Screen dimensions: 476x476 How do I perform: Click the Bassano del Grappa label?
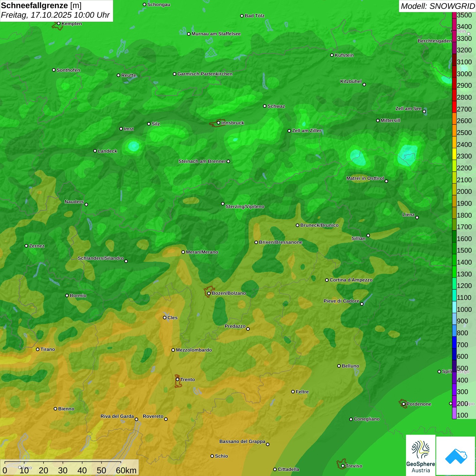point(242,441)
